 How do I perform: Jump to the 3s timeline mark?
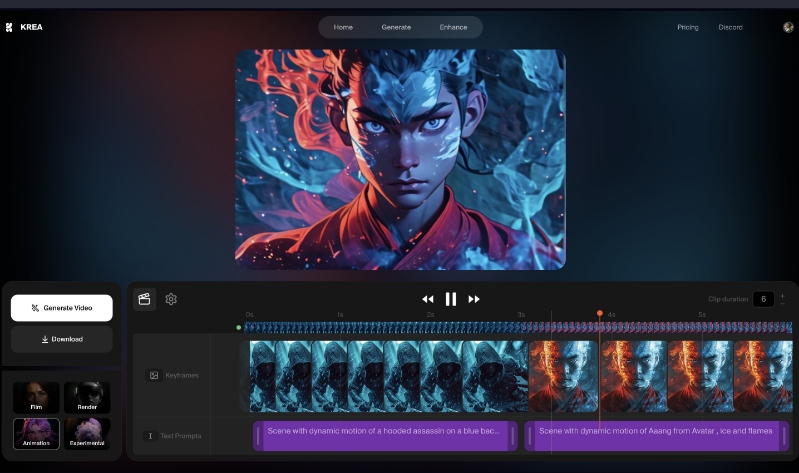[521, 314]
